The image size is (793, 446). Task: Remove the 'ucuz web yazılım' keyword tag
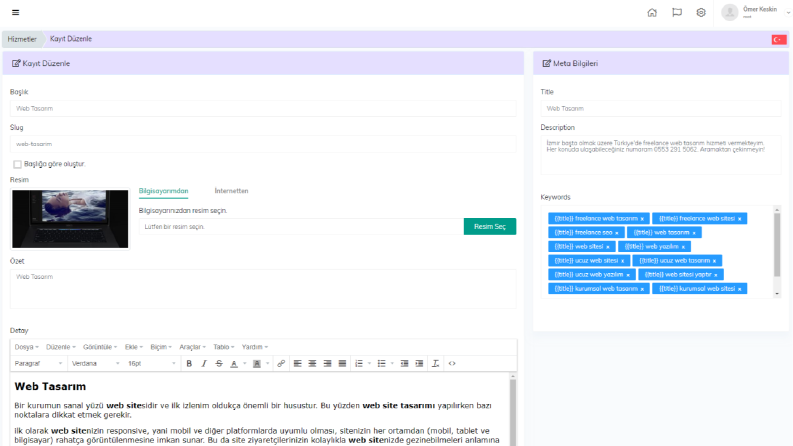628,275
